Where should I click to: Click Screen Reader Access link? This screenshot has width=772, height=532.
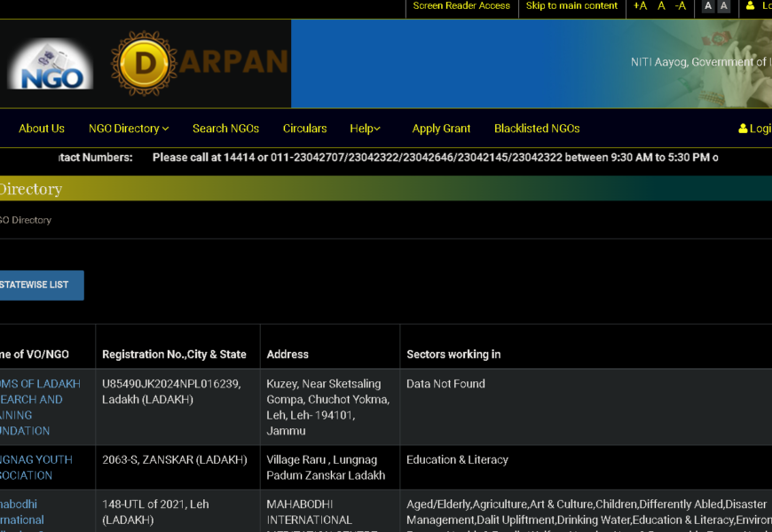461,6
